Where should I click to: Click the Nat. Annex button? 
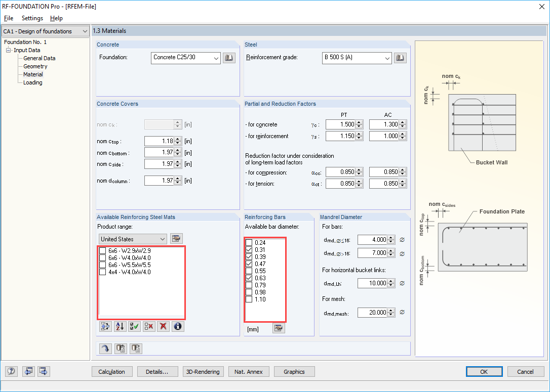click(x=249, y=371)
